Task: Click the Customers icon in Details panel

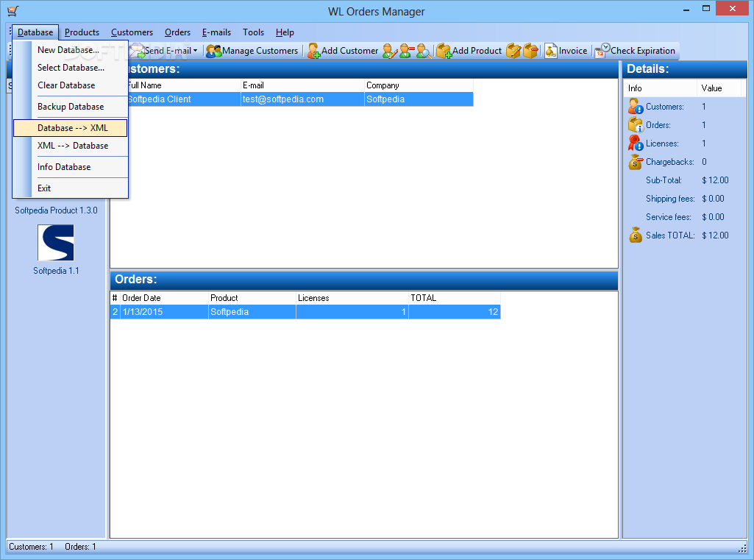Action: [636, 106]
